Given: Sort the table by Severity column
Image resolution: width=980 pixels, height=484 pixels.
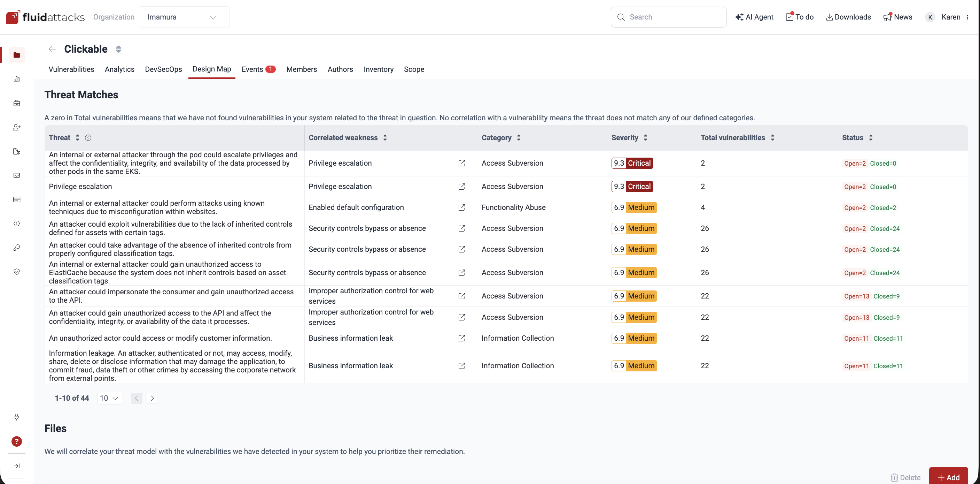Looking at the screenshot, I should pos(646,137).
